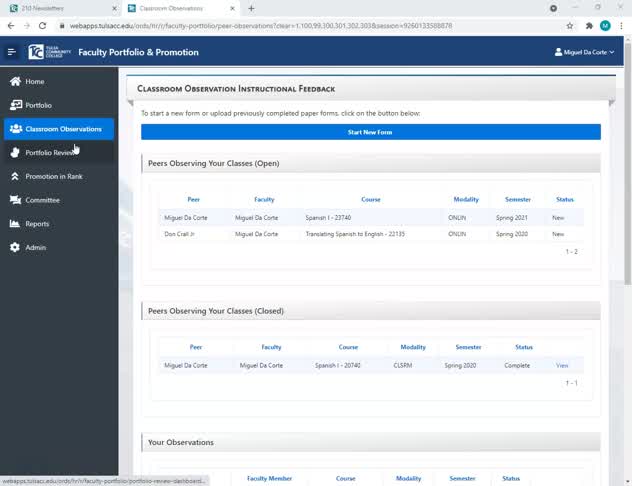This screenshot has width=632, height=486.
Task: Select Promotion in Rank sidebar item
Action: point(53,176)
